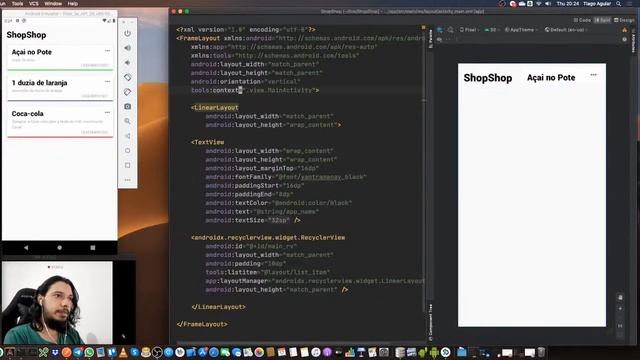Viewport: 640px width, 360px height.
Task: Open WhatsApp from the Dock
Action: (89, 352)
